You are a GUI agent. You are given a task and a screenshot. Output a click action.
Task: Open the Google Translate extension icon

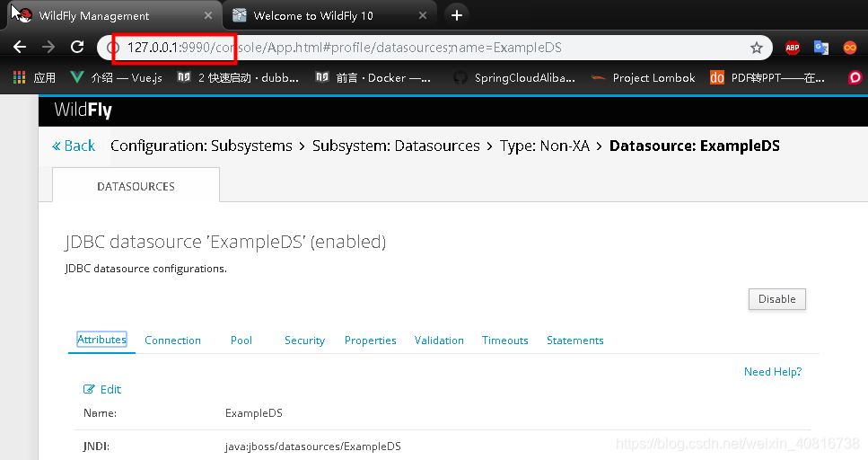pyautogui.click(x=821, y=48)
